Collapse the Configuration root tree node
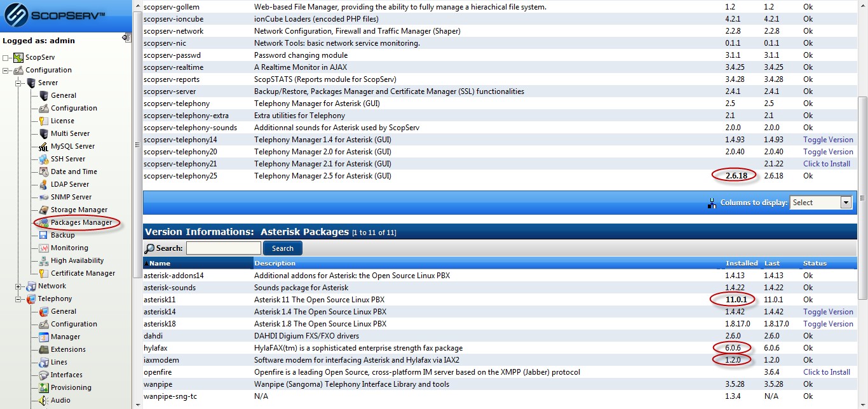Image resolution: width=868 pixels, height=409 pixels. [6, 70]
